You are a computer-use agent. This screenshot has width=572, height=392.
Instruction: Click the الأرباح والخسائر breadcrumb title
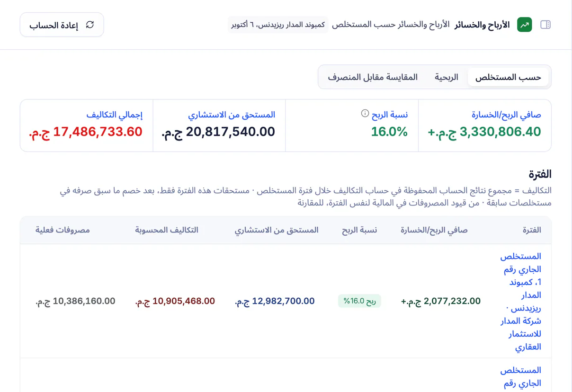click(x=483, y=25)
